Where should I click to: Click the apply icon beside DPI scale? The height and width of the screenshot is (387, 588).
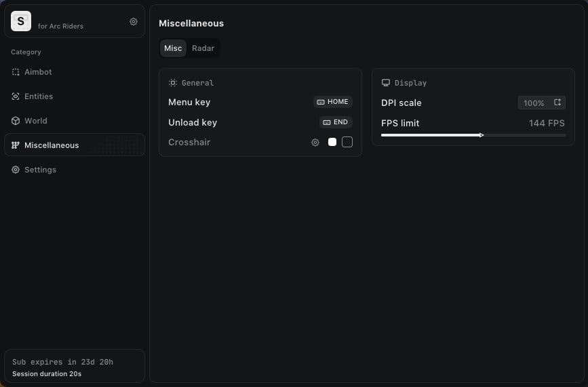click(557, 103)
